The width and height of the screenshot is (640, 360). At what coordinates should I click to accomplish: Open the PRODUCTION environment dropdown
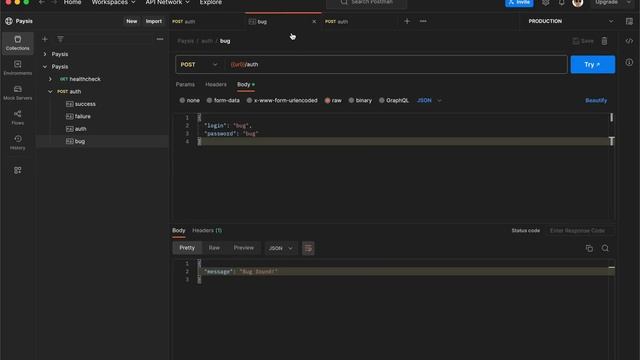tap(570, 21)
